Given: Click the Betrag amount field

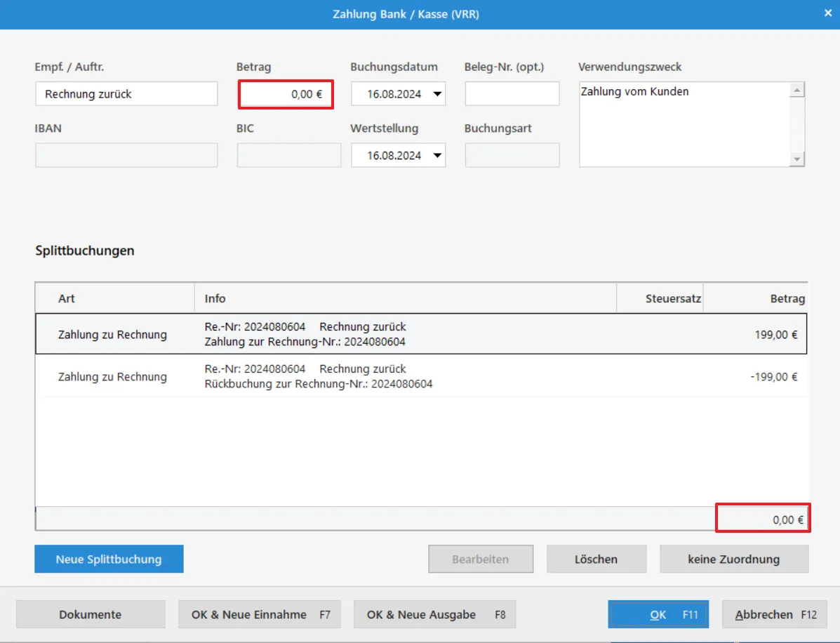Looking at the screenshot, I should (x=286, y=94).
